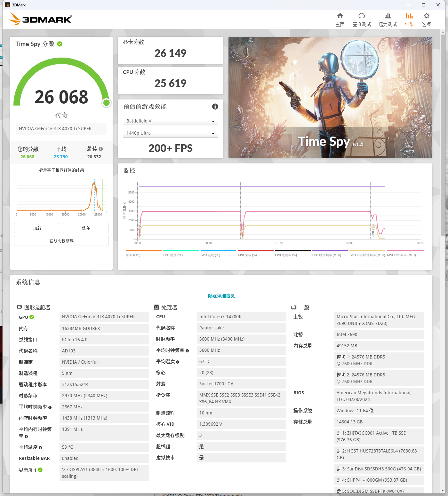Select the 基准测试 benchmark icon
This screenshot has width=448, height=496.
tap(362, 19)
